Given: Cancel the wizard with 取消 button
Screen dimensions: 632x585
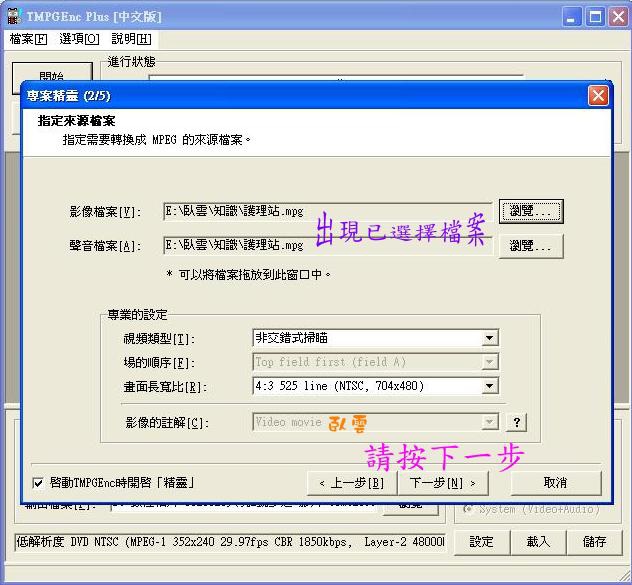Looking at the screenshot, I should 556,483.
